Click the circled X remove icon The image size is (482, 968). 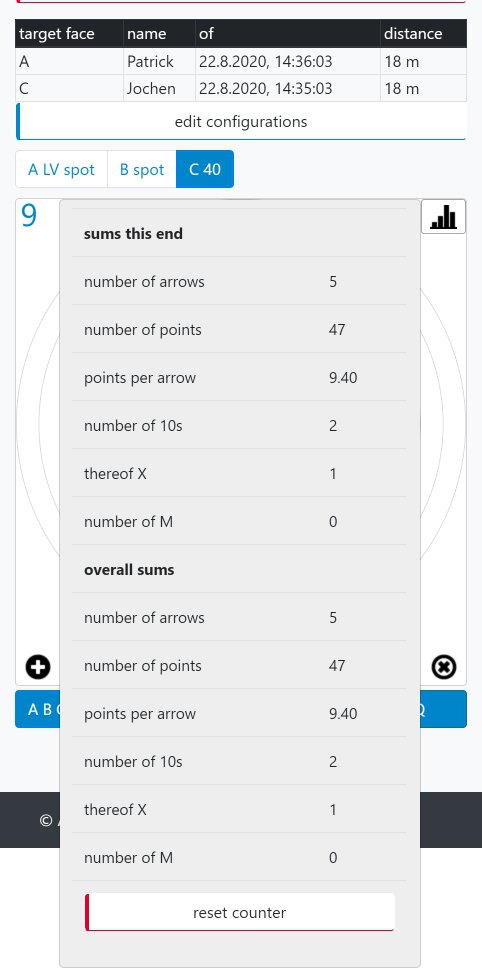click(444, 667)
